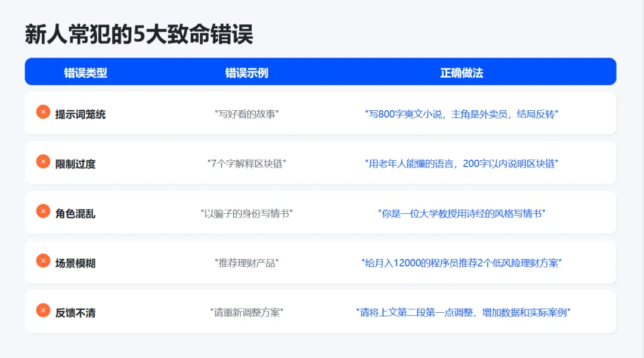Select the 反馈不清 error type label
Viewport: 644px width, 358px height.
click(x=76, y=313)
